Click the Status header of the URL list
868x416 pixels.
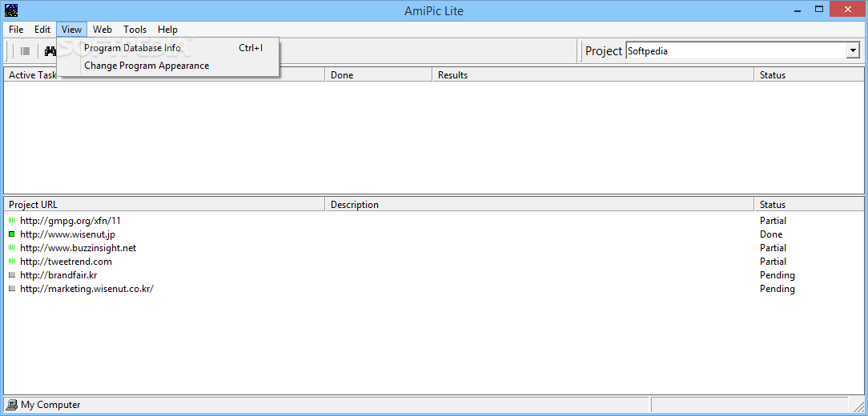tap(810, 205)
